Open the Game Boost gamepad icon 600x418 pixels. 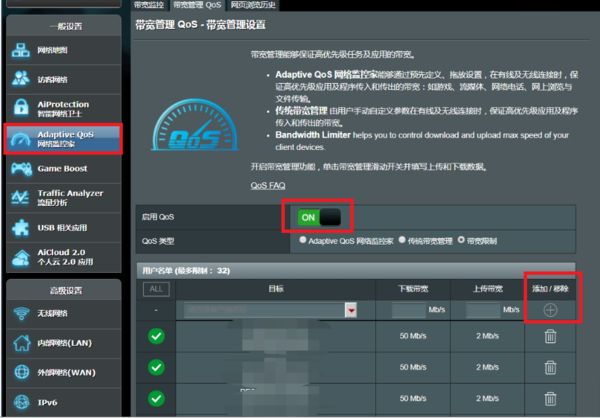tap(21, 168)
